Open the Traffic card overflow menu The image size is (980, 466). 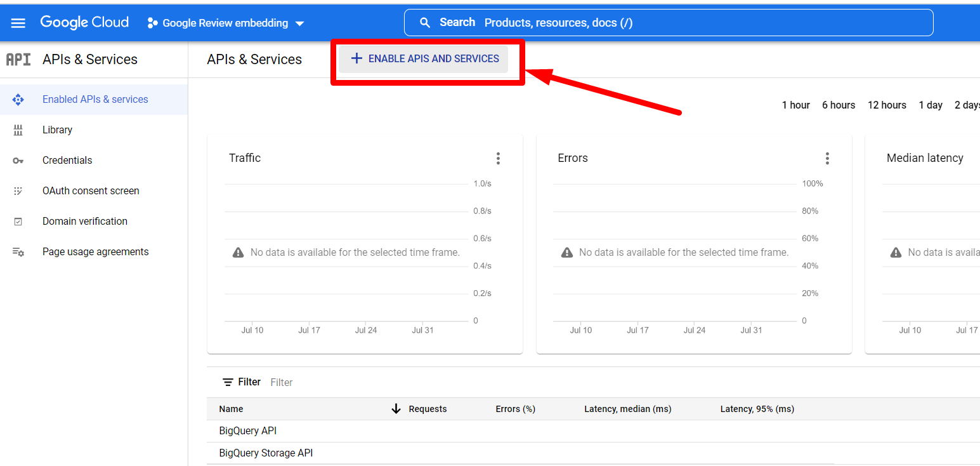coord(499,158)
